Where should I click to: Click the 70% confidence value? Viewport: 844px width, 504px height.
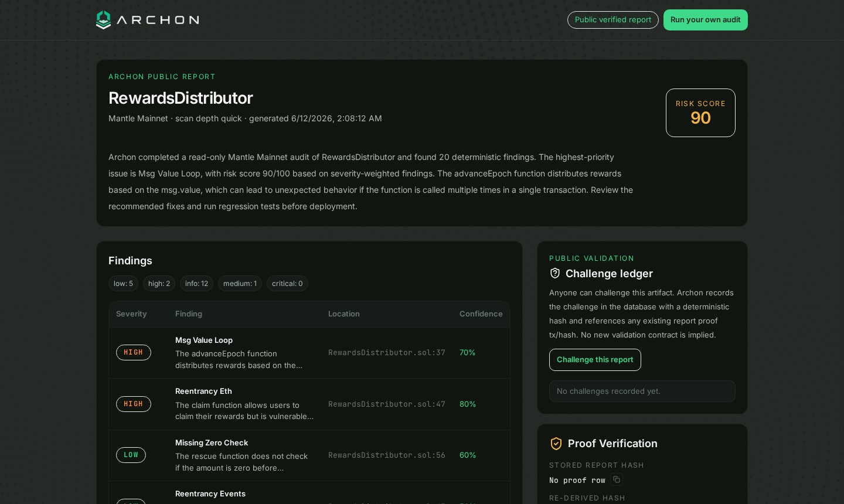click(x=468, y=353)
